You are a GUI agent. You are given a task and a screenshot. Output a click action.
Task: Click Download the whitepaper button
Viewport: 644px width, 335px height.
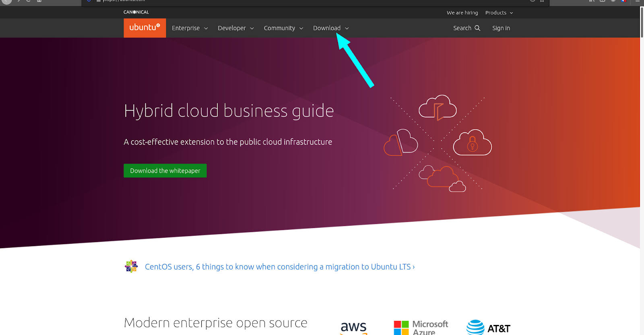click(x=165, y=171)
